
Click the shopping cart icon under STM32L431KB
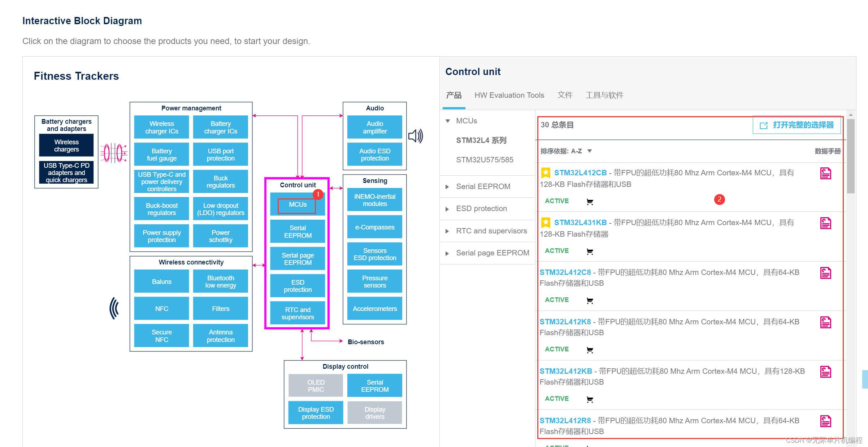(590, 252)
